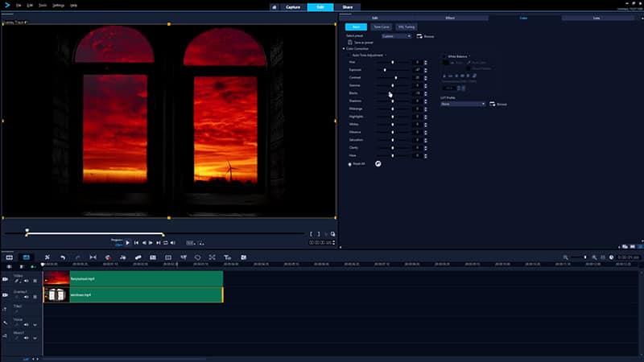
Task: Click the copy/enlarge preview icon
Action: click(332, 234)
